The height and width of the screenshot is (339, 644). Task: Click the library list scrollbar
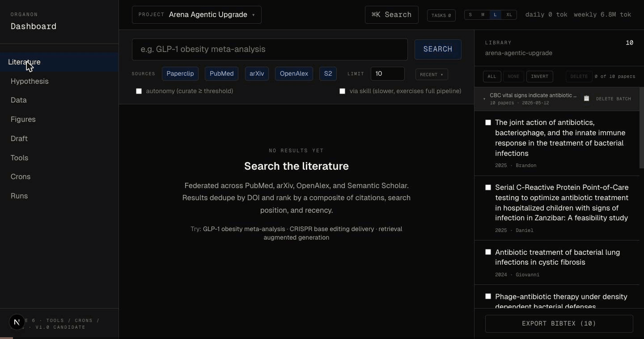[641, 128]
